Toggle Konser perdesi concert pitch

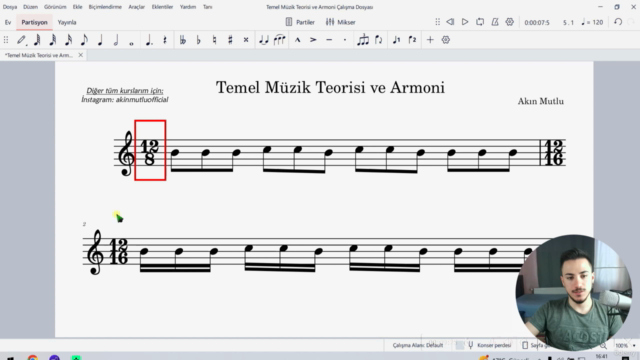[x=490, y=345]
